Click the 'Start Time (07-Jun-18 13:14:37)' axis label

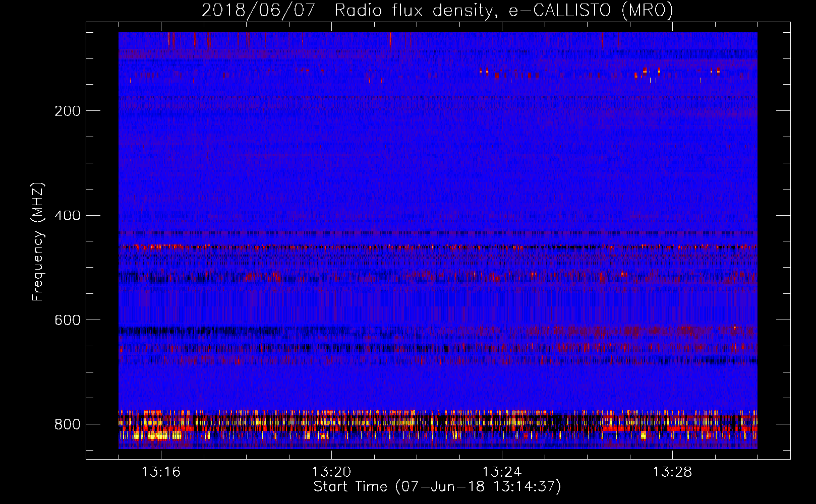pos(437,486)
